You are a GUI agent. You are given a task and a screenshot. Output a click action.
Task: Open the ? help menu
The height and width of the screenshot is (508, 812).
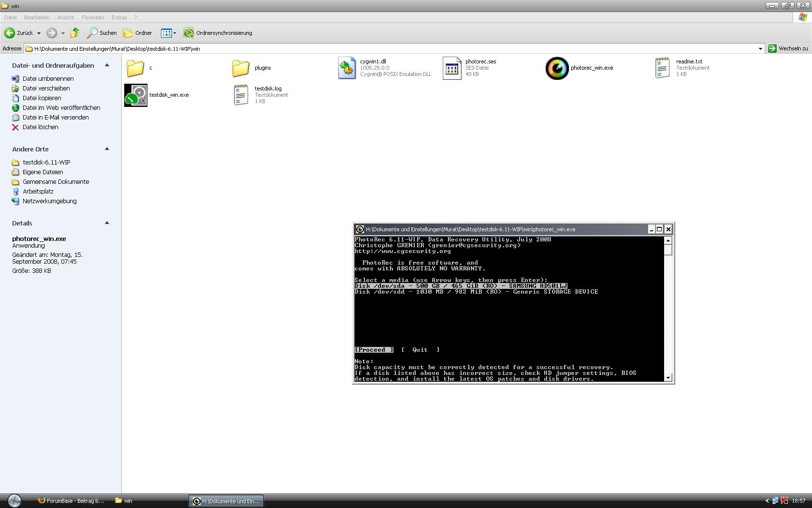tap(136, 17)
